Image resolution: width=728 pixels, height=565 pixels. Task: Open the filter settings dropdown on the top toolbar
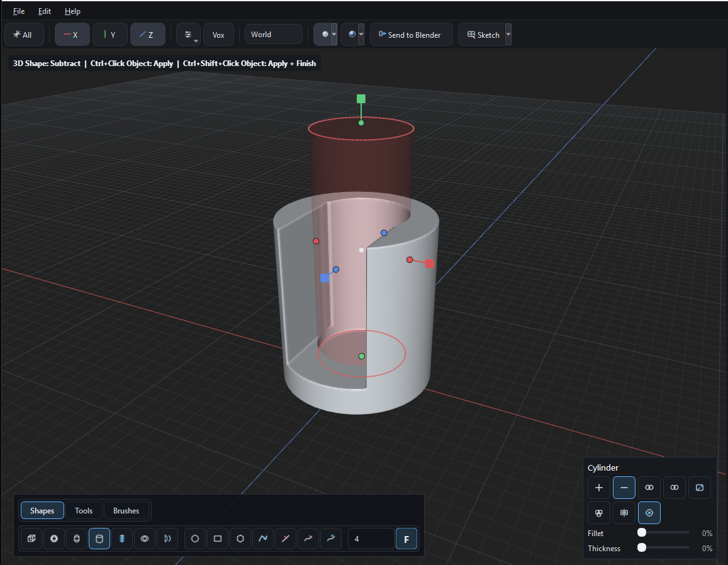188,34
